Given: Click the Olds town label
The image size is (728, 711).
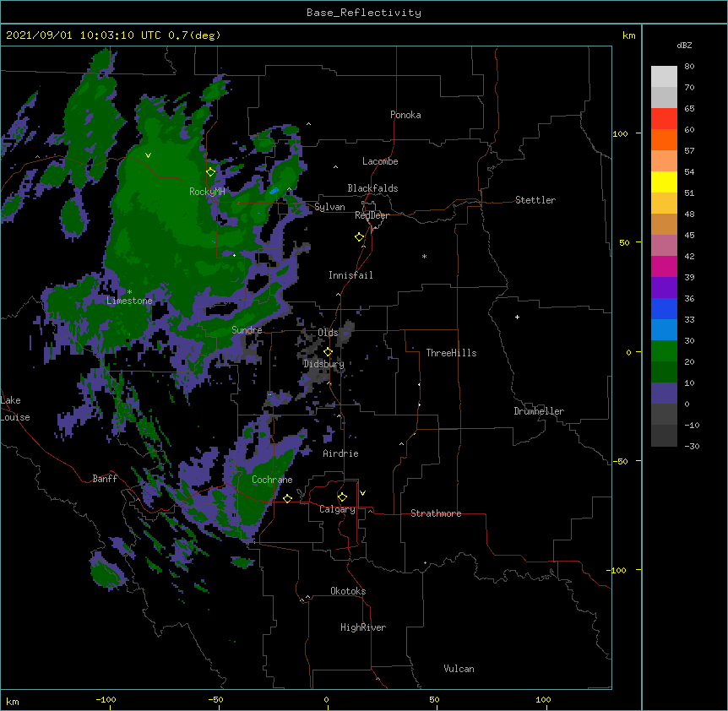Looking at the screenshot, I should point(328,333).
